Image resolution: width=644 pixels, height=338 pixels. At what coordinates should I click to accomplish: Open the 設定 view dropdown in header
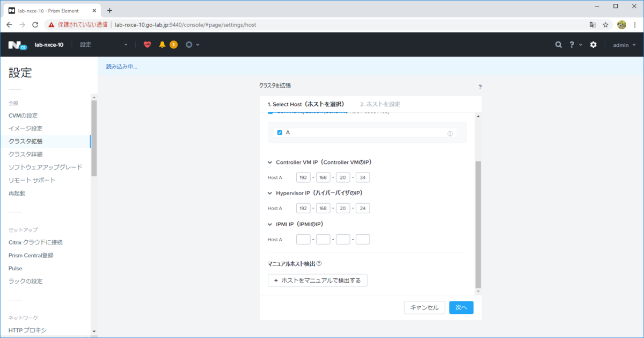click(x=104, y=45)
